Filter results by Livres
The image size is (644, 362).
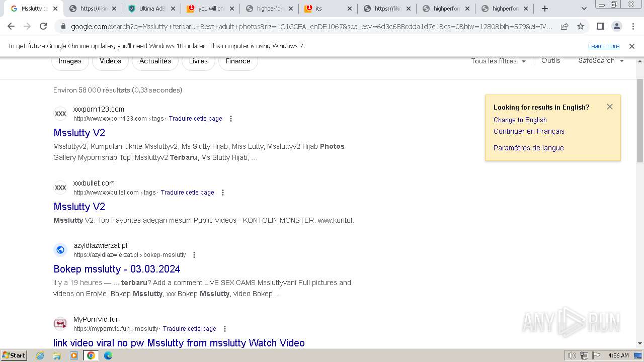(x=198, y=61)
